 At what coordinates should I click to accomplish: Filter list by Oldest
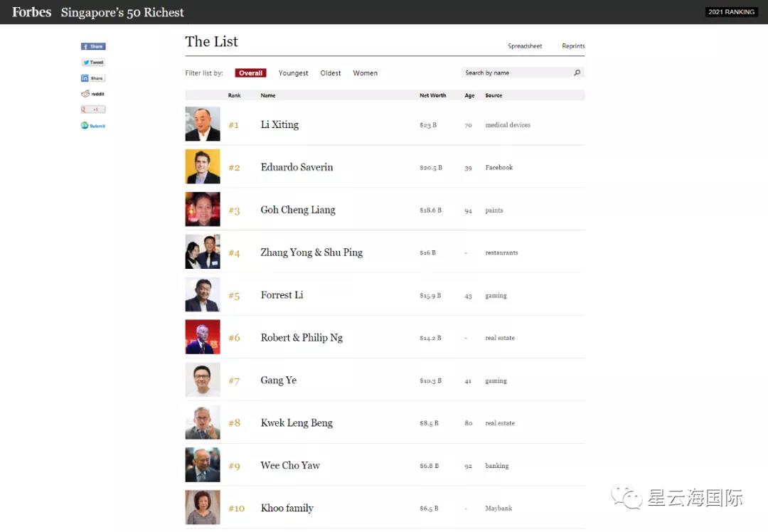(x=331, y=73)
